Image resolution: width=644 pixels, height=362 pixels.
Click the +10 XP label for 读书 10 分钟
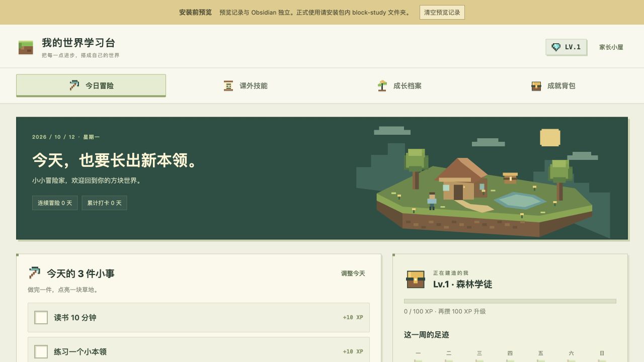(353, 318)
